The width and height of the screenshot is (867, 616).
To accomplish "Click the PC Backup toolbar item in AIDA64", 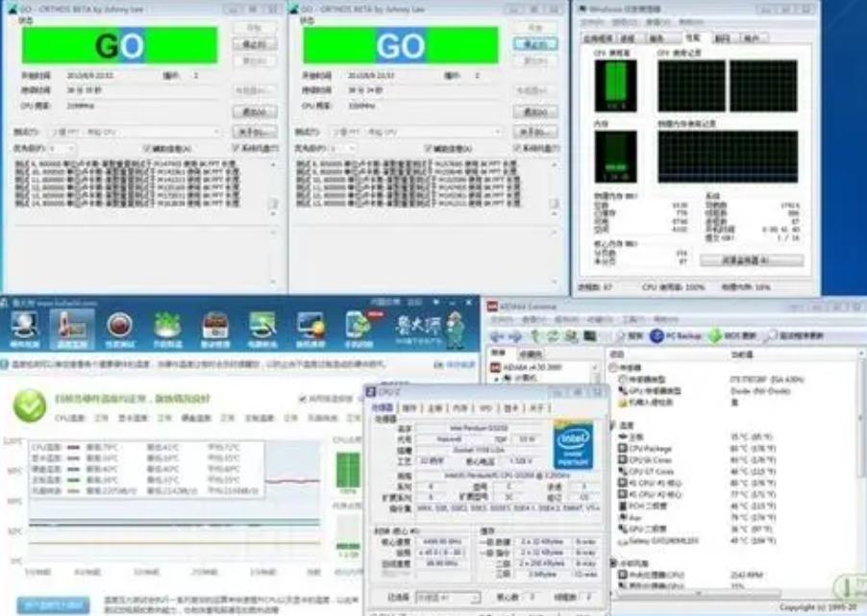I will [675, 335].
